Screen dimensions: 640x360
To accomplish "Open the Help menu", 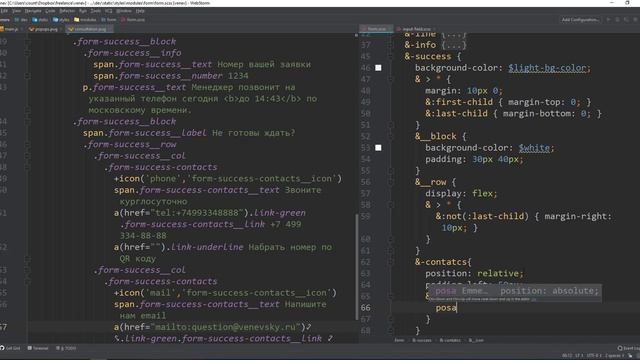I will pyautogui.click(x=140, y=11).
